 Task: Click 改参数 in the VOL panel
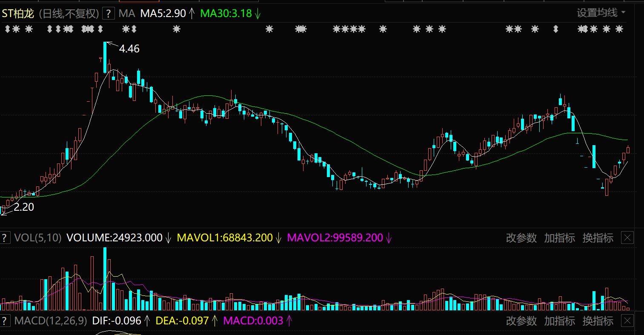coord(521,238)
